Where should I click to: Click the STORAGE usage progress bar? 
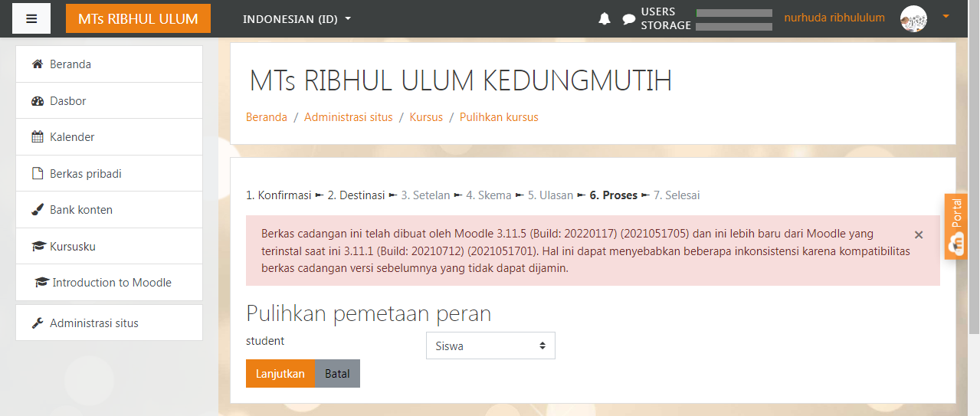point(733,27)
